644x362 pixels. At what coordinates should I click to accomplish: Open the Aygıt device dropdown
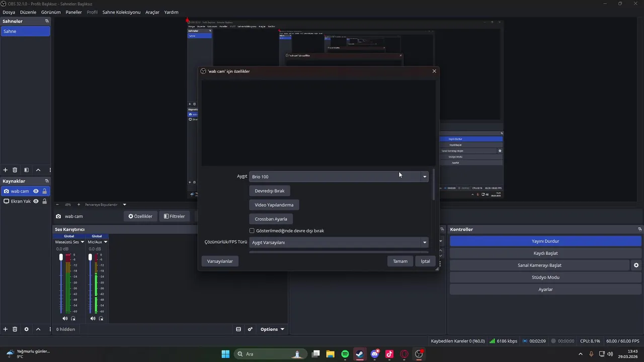339,176
